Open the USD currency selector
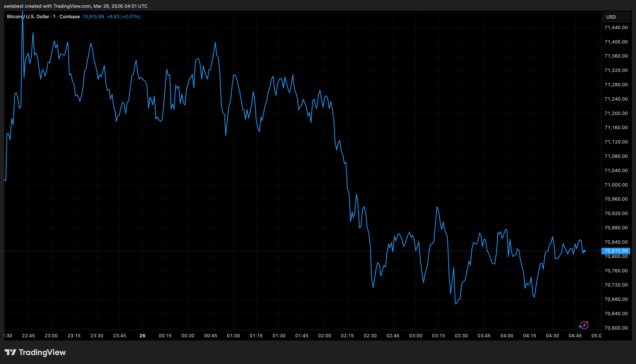 (x=616, y=17)
